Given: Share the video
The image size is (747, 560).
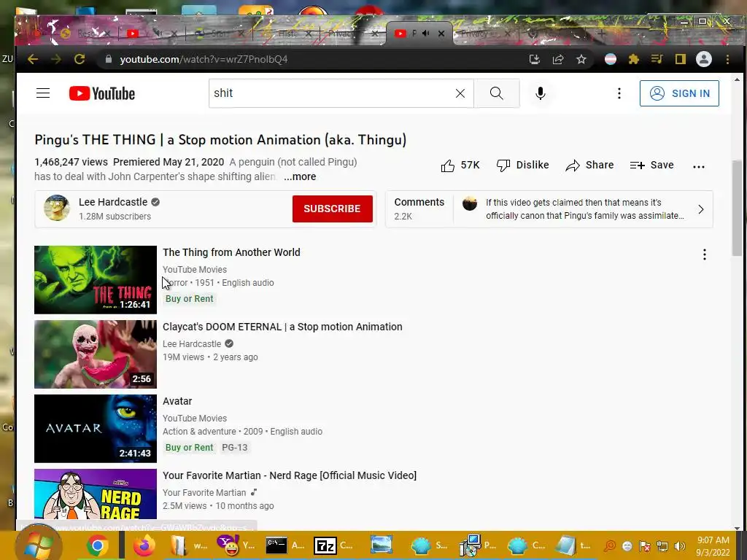Looking at the screenshot, I should [x=589, y=166].
